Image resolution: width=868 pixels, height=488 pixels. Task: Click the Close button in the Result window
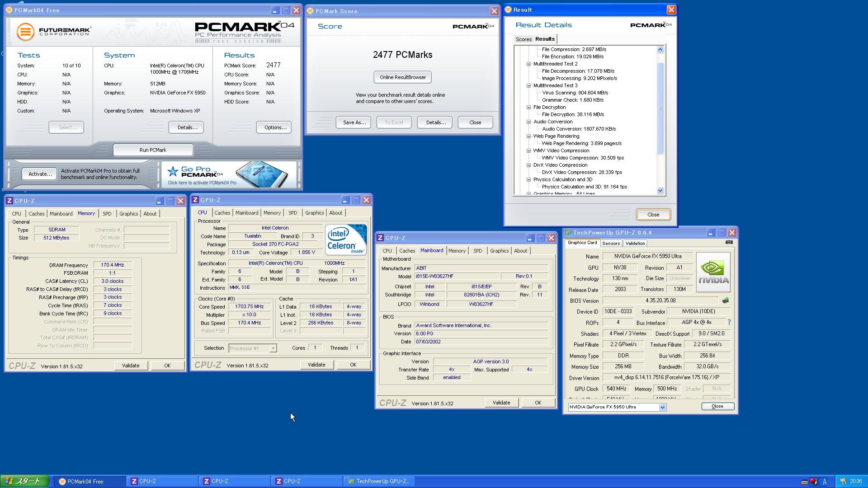tap(653, 215)
